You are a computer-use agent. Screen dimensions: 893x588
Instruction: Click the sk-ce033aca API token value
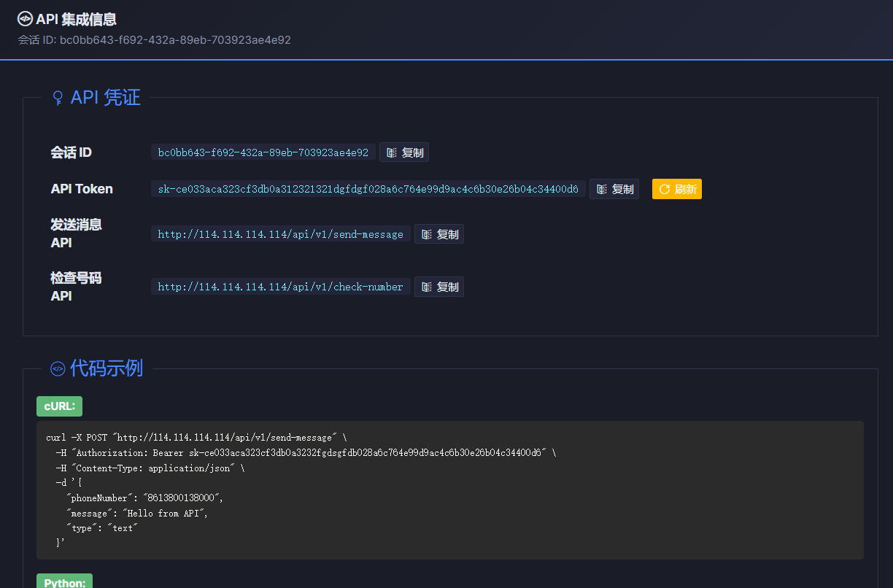click(x=368, y=189)
